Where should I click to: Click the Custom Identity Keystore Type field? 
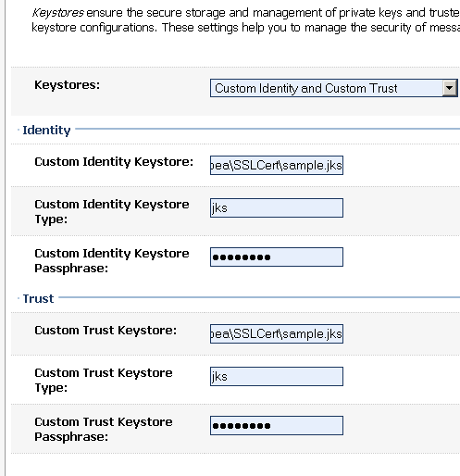click(277, 208)
